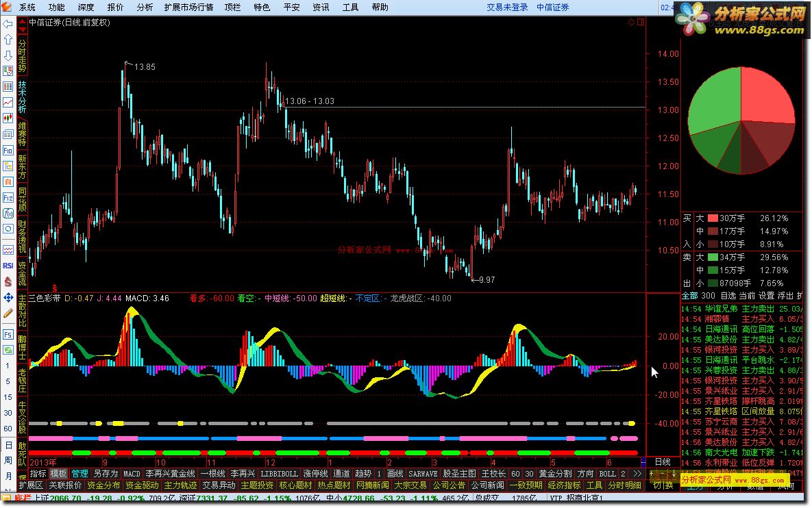Image resolution: width=812 pixels, height=508 pixels.
Task: Click the 资金分布 bottom tab
Action: pyautogui.click(x=103, y=485)
